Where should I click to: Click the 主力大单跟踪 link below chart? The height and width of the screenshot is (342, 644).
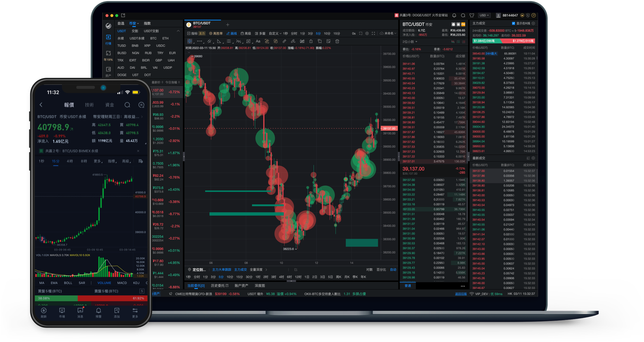221,270
